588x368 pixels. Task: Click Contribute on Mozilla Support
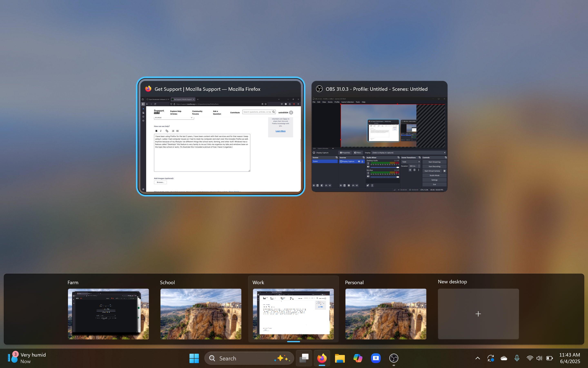235,112
